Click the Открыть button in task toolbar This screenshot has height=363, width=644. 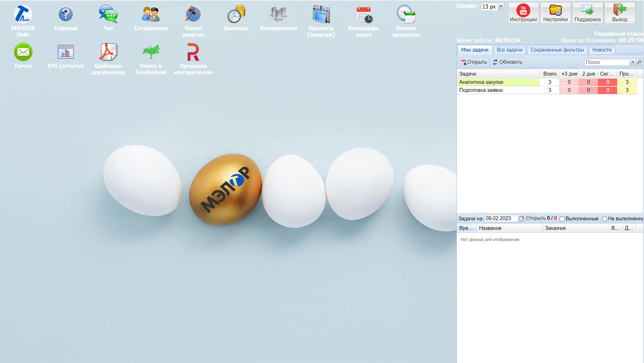click(x=474, y=62)
